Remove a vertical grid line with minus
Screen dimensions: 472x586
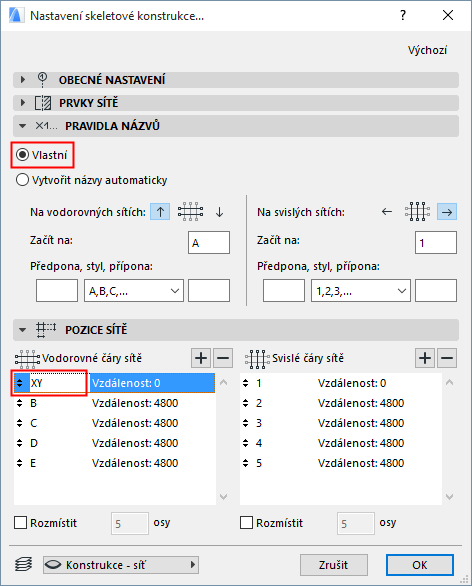[447, 358]
